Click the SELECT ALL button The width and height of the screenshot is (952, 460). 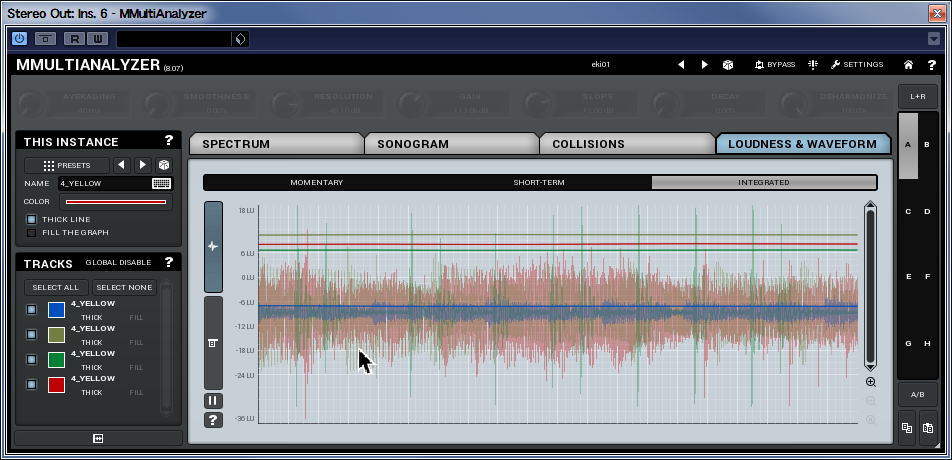click(x=56, y=287)
